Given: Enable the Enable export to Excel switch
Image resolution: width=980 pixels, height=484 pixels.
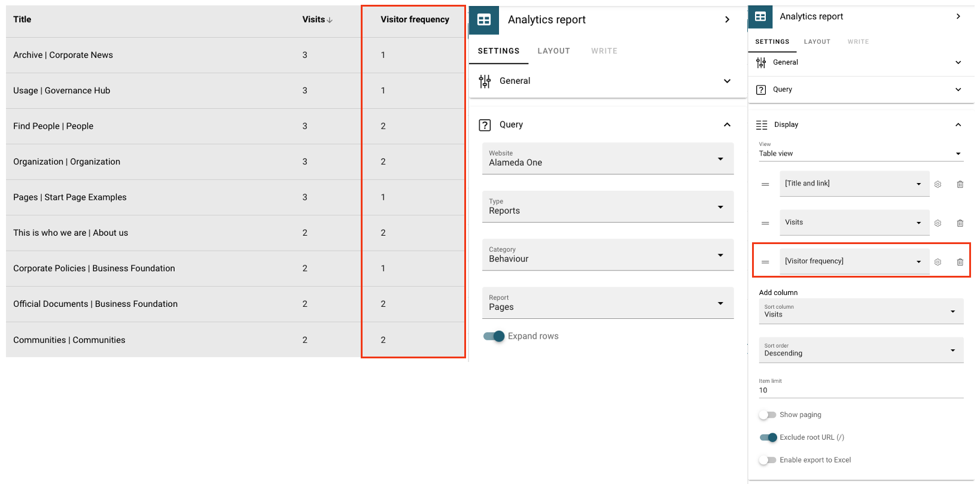Looking at the screenshot, I should tap(767, 460).
